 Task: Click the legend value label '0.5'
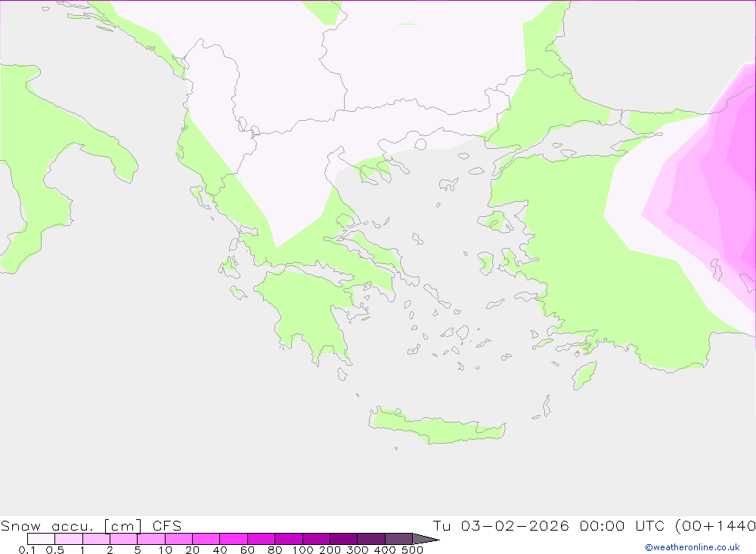tap(54, 549)
